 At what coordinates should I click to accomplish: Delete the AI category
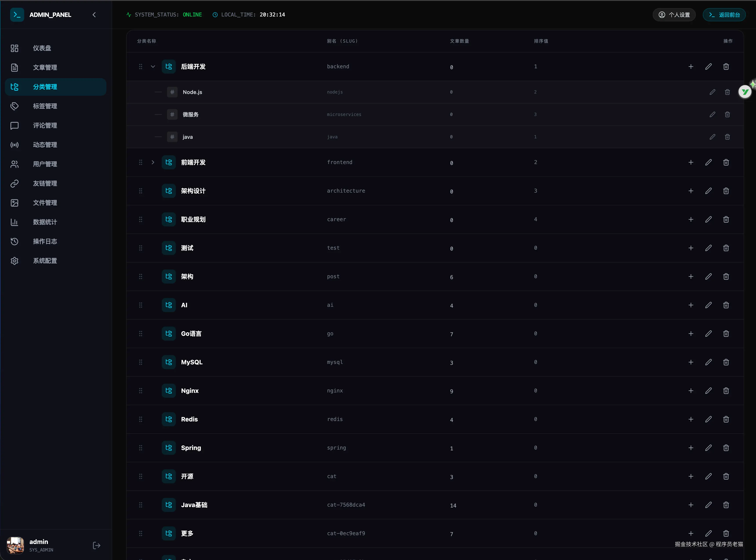[726, 305]
